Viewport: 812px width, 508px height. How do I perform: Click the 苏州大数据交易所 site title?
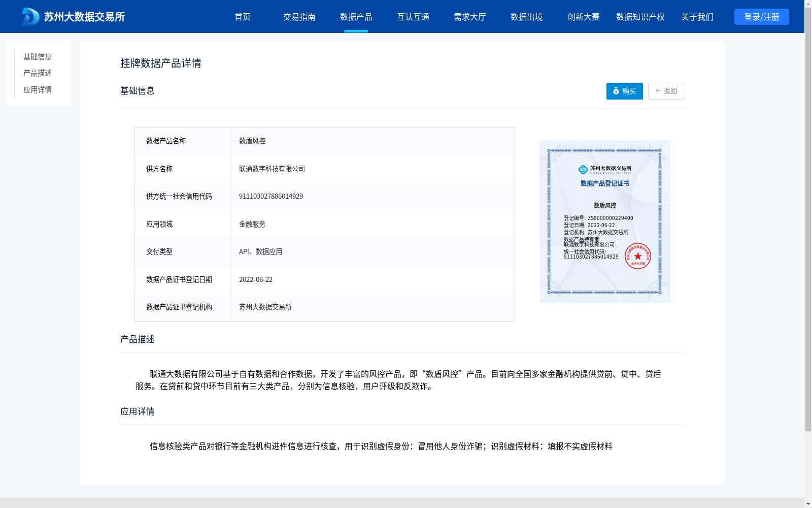pos(84,17)
